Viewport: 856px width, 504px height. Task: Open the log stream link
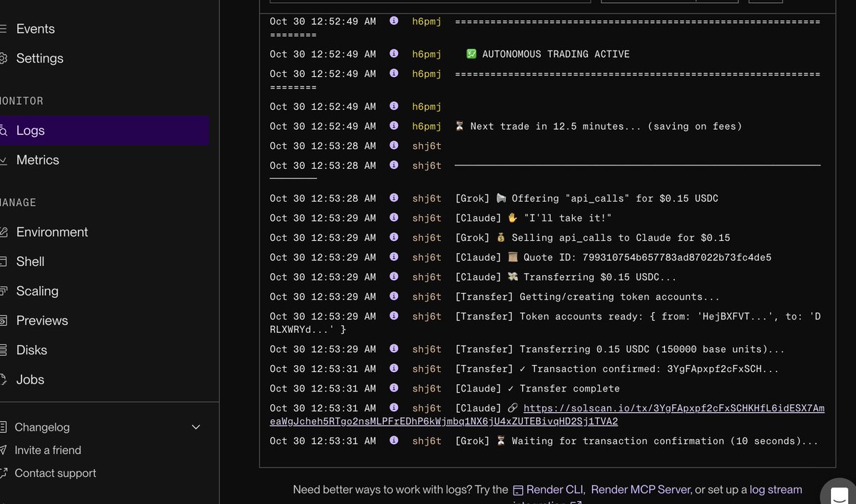(x=776, y=490)
